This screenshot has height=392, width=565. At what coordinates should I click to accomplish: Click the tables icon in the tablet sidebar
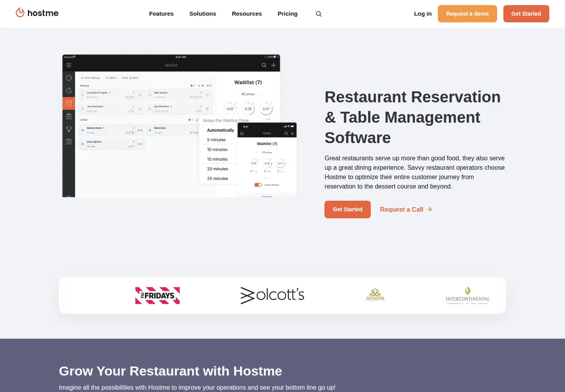tap(69, 78)
